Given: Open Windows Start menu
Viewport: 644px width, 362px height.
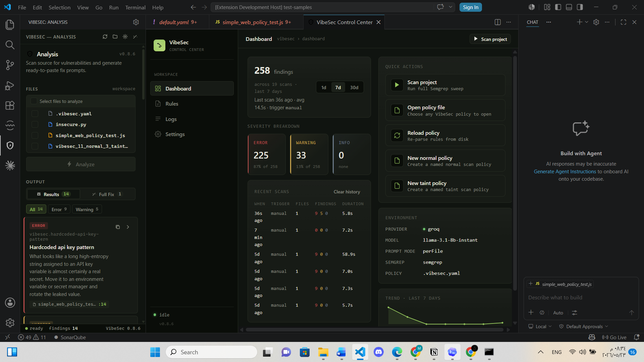Looking at the screenshot, I should (155, 352).
